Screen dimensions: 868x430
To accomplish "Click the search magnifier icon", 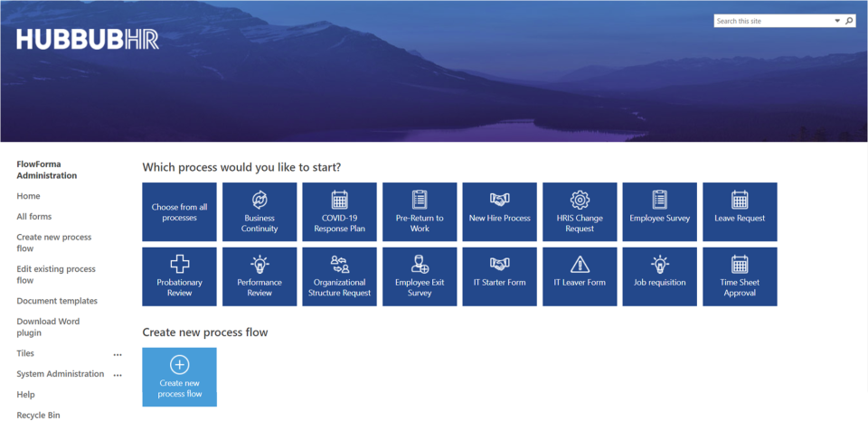I will (849, 21).
